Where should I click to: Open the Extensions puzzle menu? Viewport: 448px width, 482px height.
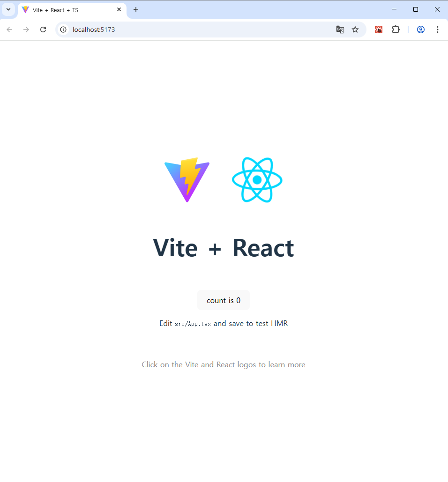point(396,30)
